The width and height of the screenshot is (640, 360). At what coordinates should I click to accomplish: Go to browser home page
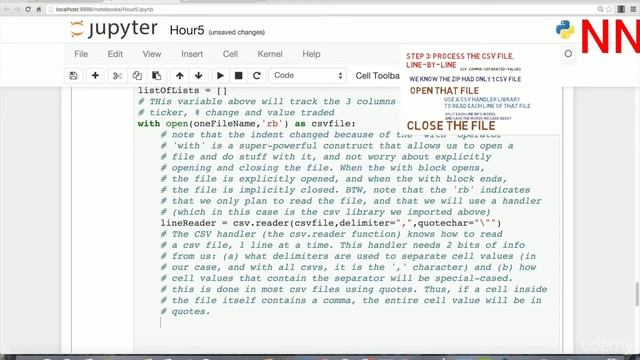[39, 9]
